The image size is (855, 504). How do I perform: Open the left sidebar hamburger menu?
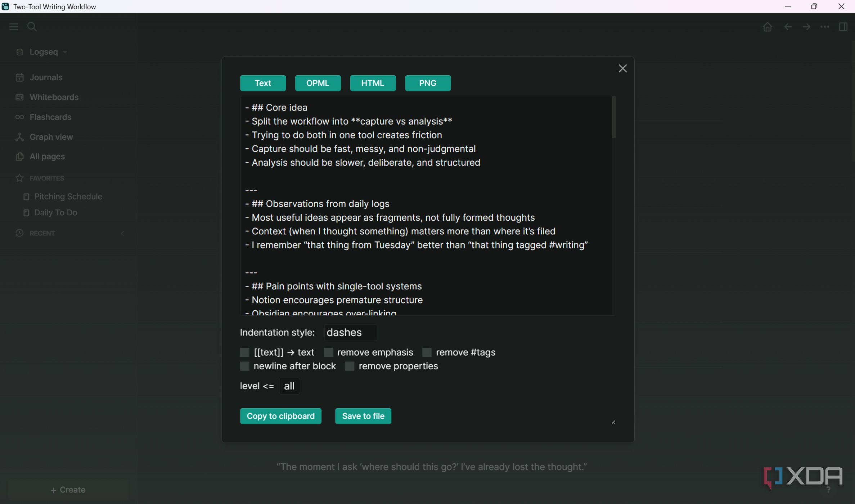(14, 27)
